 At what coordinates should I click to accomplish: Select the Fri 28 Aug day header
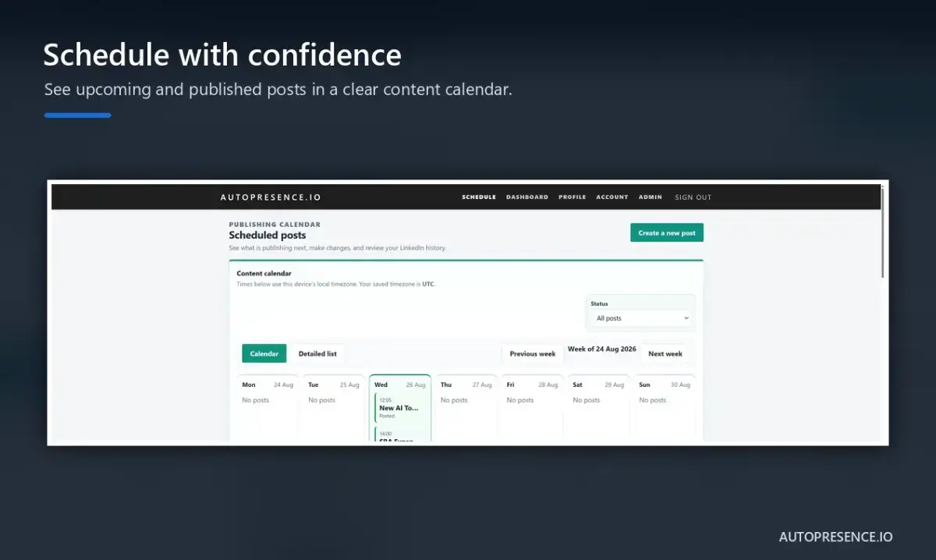point(533,385)
